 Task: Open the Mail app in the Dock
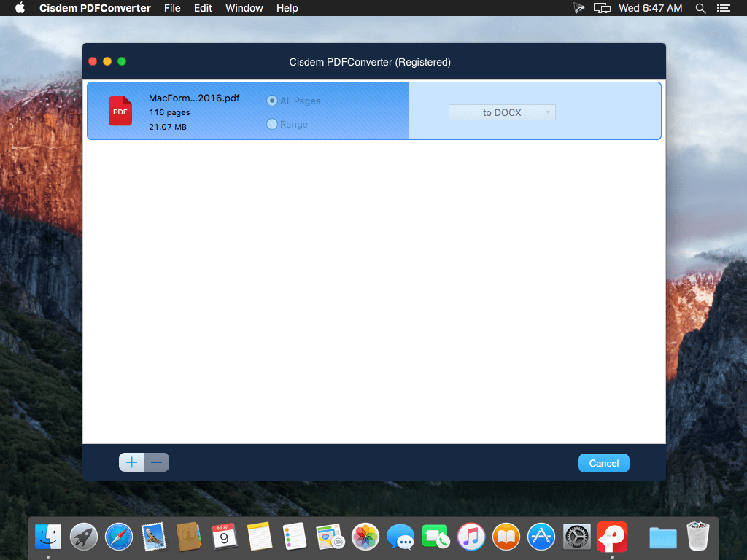coord(154,537)
